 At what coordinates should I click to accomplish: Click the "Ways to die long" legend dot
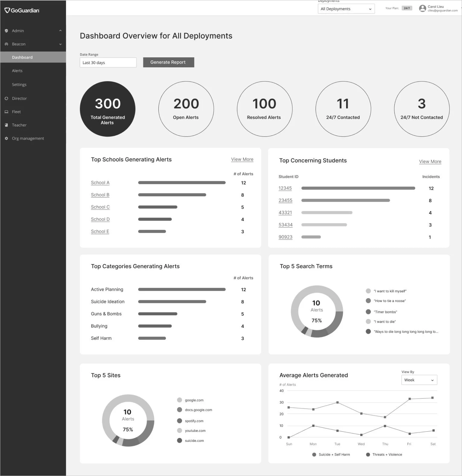coord(368,331)
